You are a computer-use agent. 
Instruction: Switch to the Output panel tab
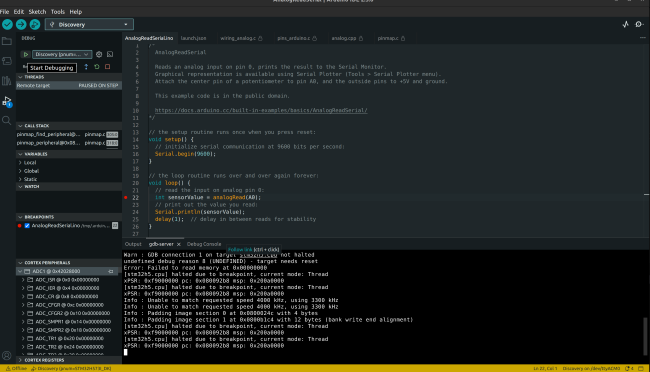pyautogui.click(x=133, y=244)
